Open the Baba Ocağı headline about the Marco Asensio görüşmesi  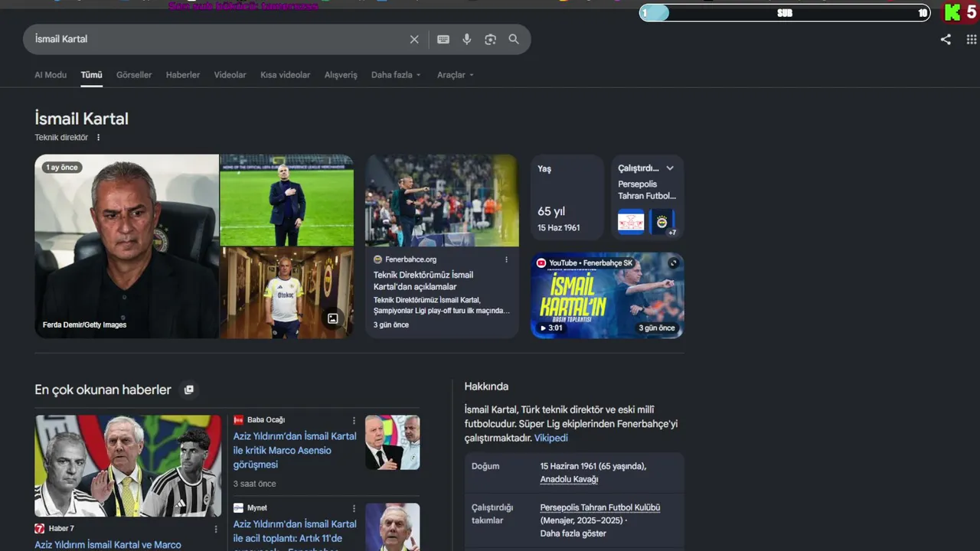tap(295, 450)
